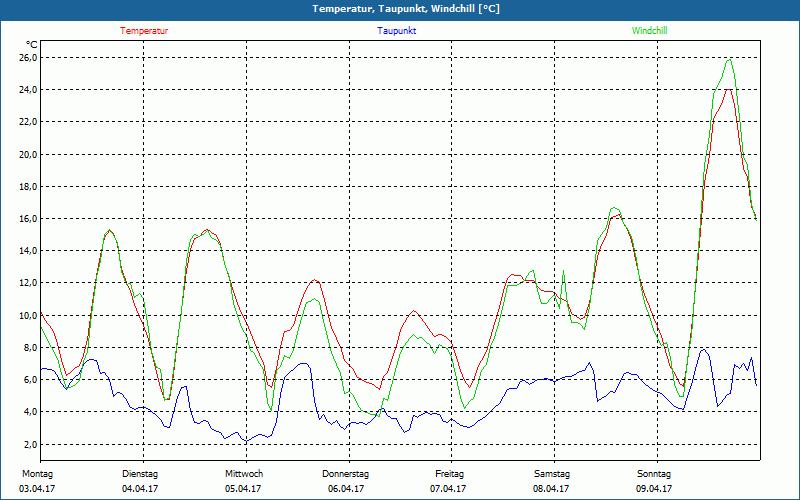Image resolution: width=800 pixels, height=500 pixels.
Task: Click the Mittwoch day label
Action: [244, 473]
